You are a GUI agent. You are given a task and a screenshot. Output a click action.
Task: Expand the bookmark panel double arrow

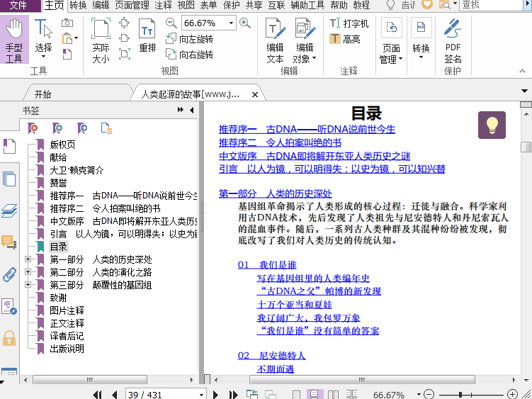tap(181, 110)
